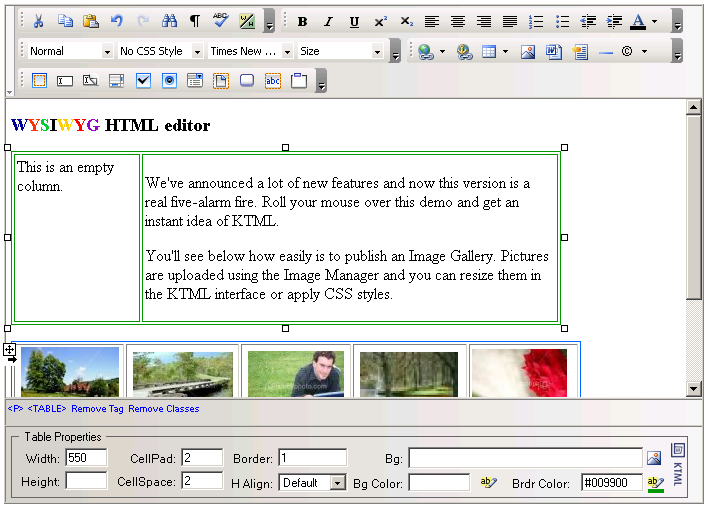Click the Remove Tag link
Screen dimensions: 708x508
click(x=97, y=409)
